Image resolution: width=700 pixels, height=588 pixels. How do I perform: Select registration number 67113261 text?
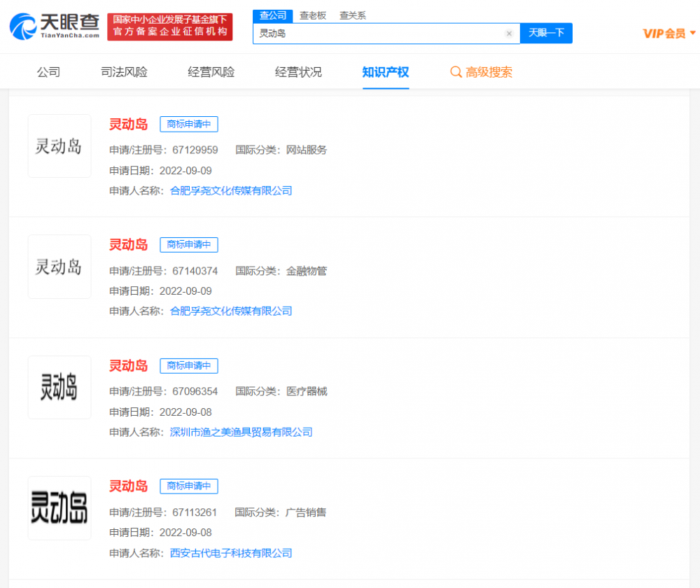point(195,512)
